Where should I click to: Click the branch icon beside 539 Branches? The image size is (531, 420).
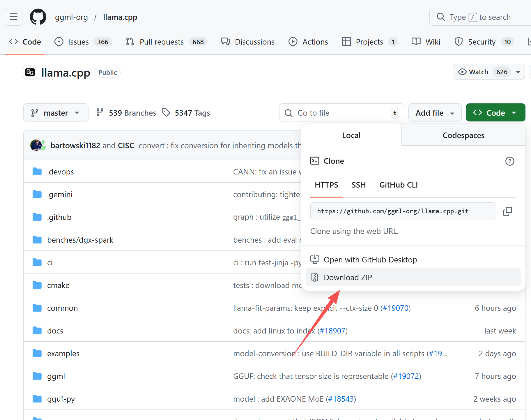100,112
